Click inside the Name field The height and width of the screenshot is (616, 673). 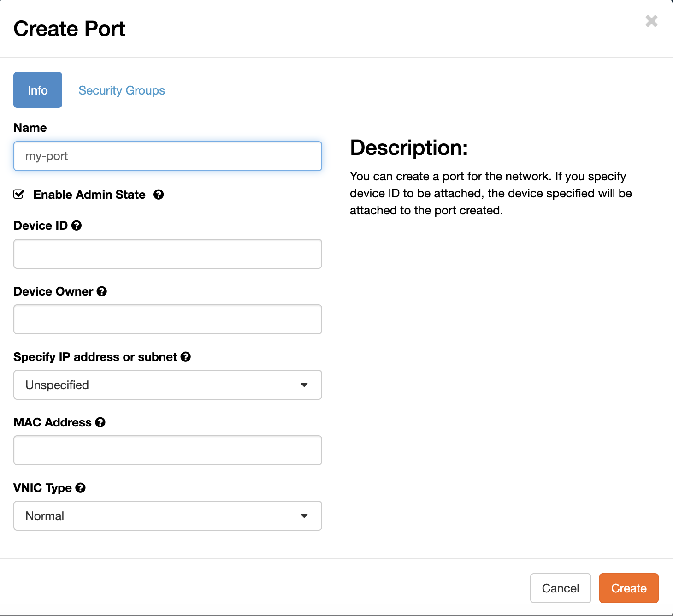pyautogui.click(x=167, y=156)
